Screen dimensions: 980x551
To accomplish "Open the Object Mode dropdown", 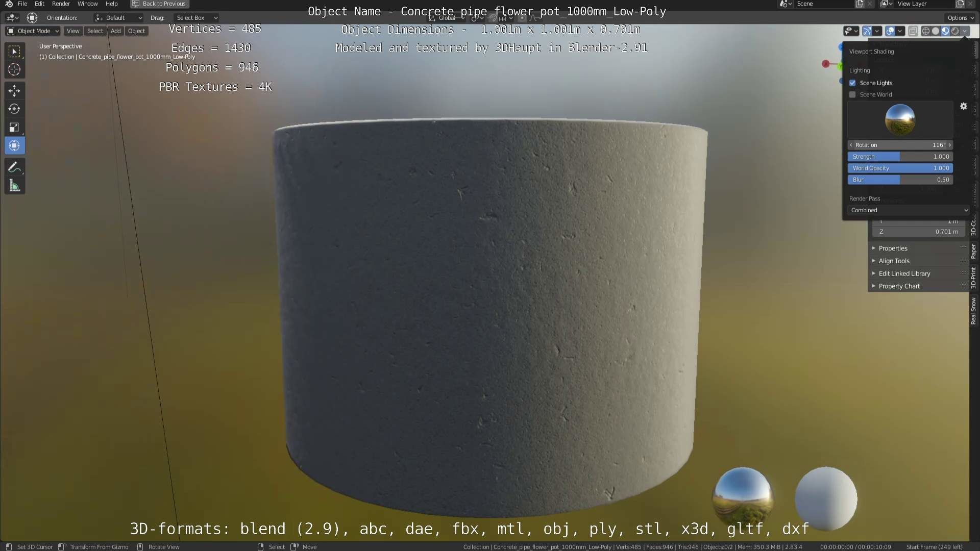I will click(33, 31).
